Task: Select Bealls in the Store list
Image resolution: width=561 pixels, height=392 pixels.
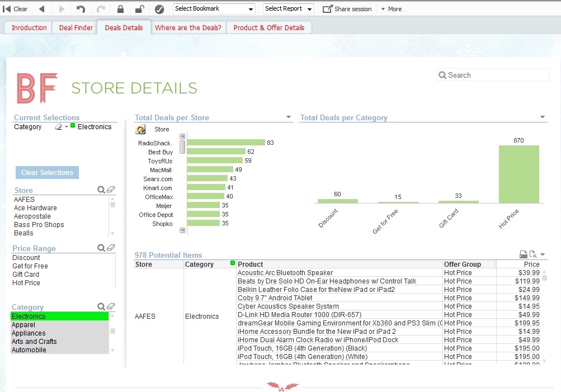Action: [60, 233]
